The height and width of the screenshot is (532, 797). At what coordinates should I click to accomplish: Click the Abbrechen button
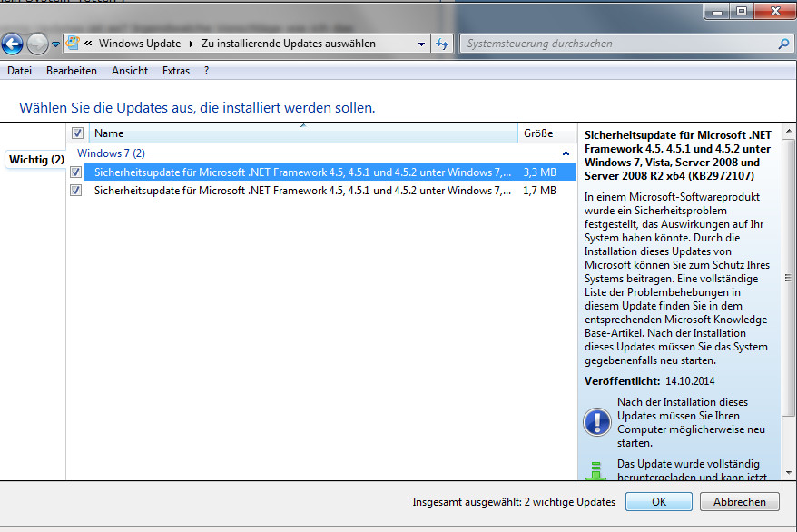click(739, 501)
